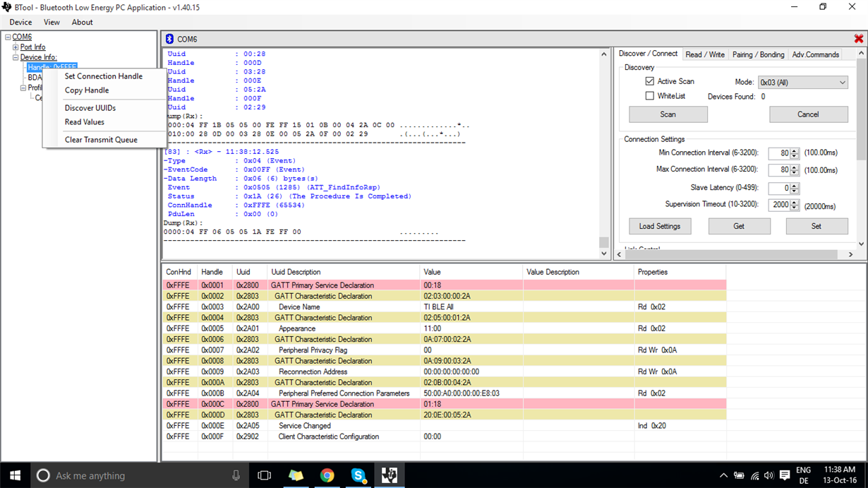Open Skype from the taskbar
Viewport: 868px width, 488px height.
[358, 475]
